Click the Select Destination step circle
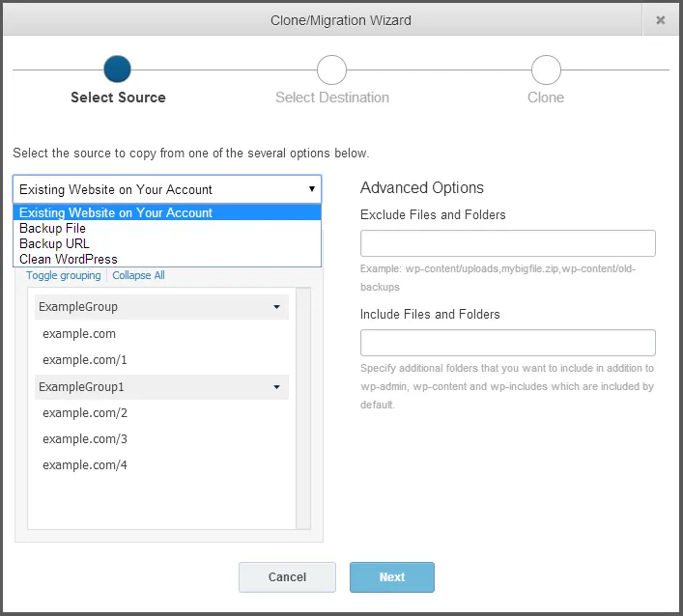Screen dimensions: 683x616 tap(331, 70)
